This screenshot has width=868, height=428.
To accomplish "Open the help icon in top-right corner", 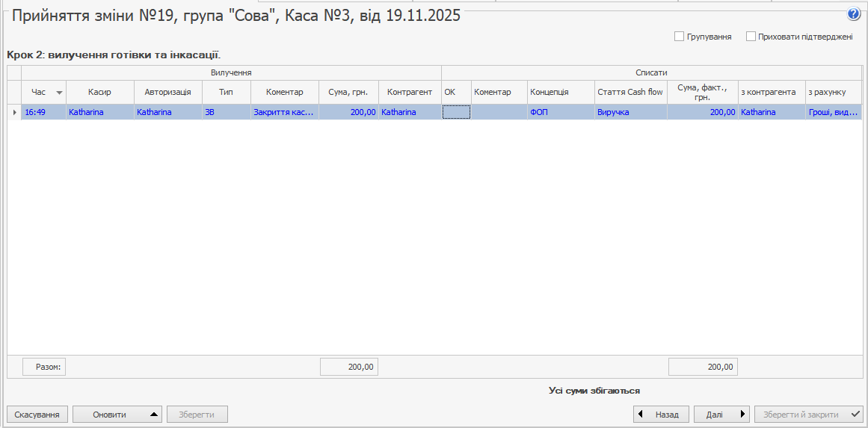I will 853,14.
